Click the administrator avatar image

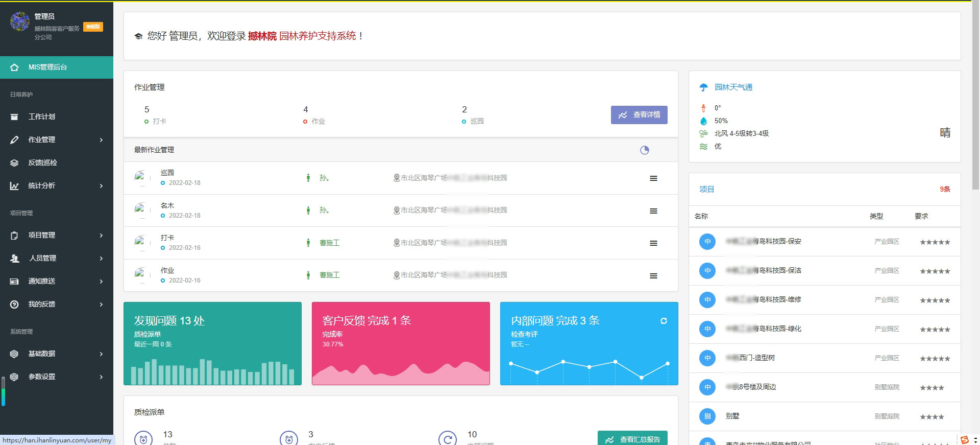pyautogui.click(x=20, y=21)
